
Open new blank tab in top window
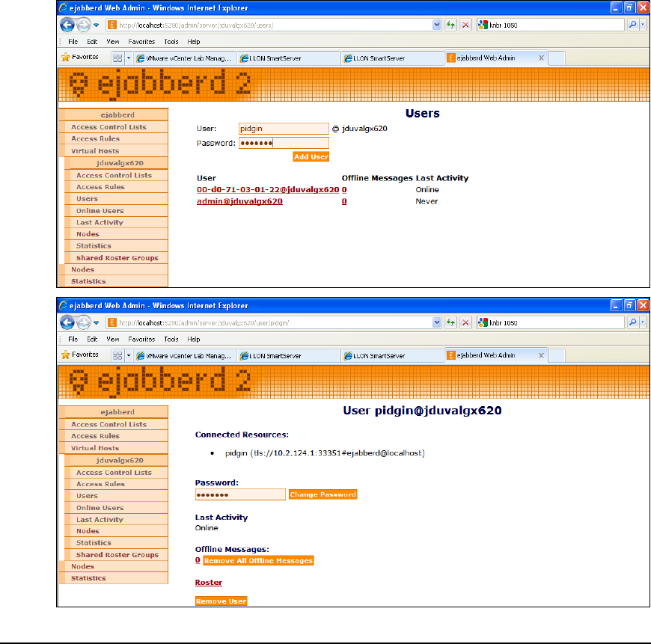[x=557, y=58]
